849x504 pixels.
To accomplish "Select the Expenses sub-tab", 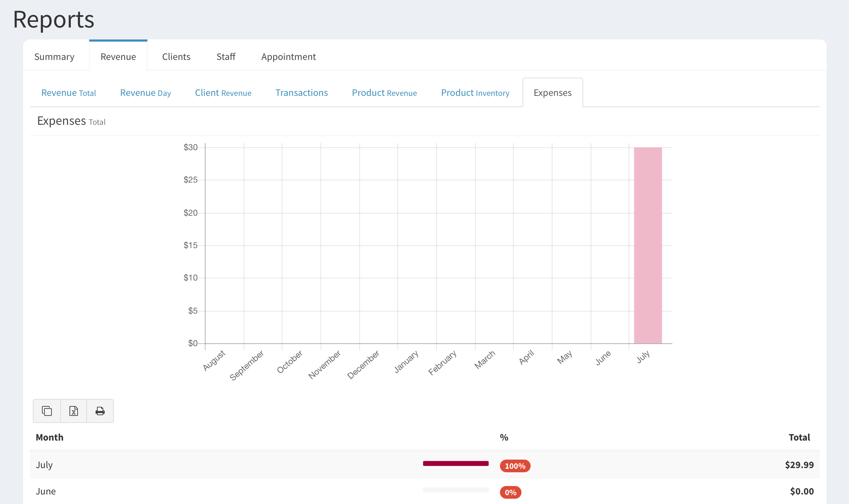I will click(552, 93).
